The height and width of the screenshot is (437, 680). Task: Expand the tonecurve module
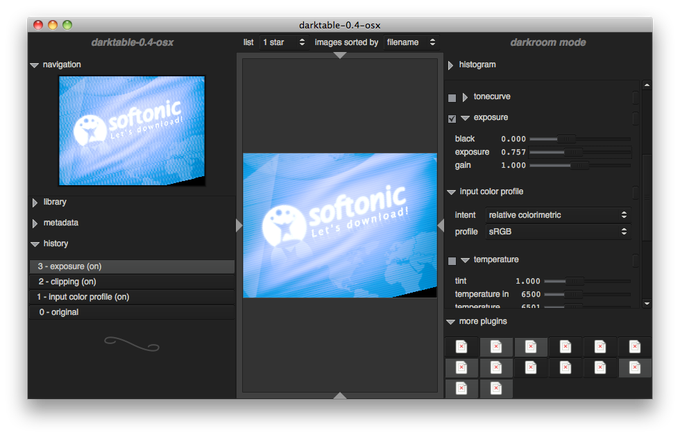465,97
